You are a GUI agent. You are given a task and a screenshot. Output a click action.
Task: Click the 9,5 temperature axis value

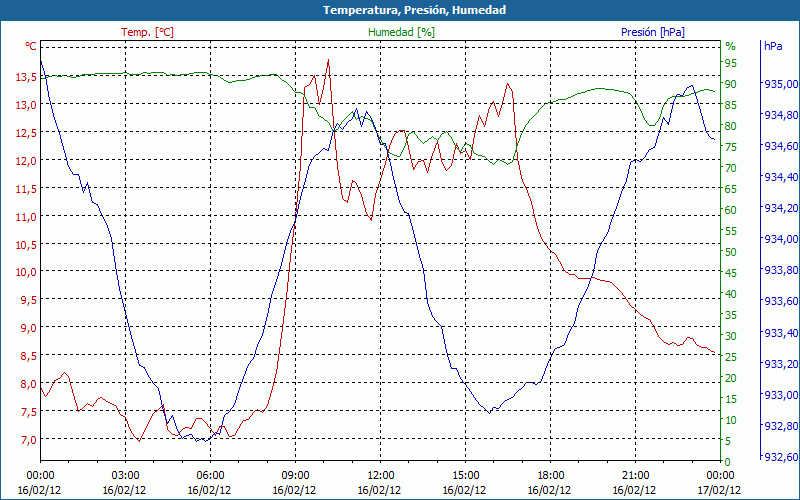tap(30, 300)
